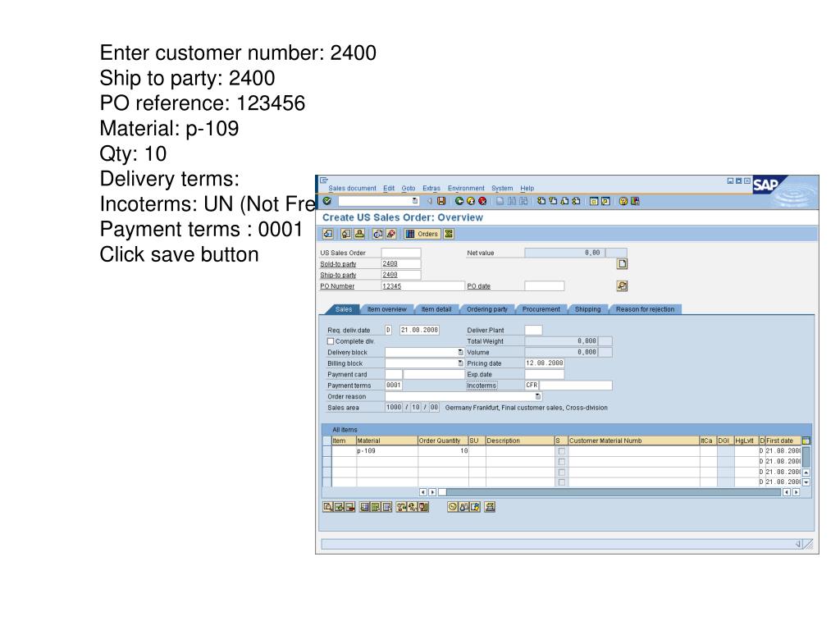Screen dimensions: 840x630
Task: Click the table horizontal scrollbar thumb
Action: (442, 492)
